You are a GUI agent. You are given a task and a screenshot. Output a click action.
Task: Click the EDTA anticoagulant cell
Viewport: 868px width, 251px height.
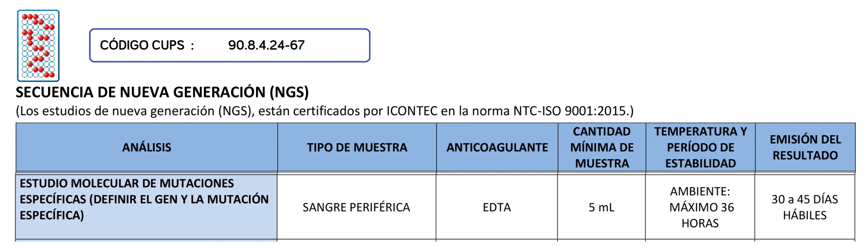pyautogui.click(x=497, y=207)
